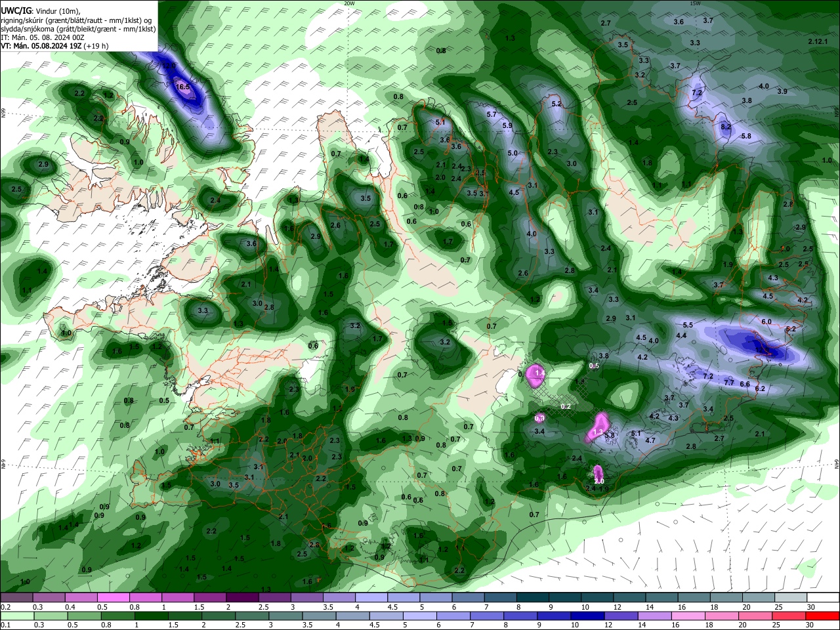
Task: Click the UWC/IG title text
Action: click(15, 11)
